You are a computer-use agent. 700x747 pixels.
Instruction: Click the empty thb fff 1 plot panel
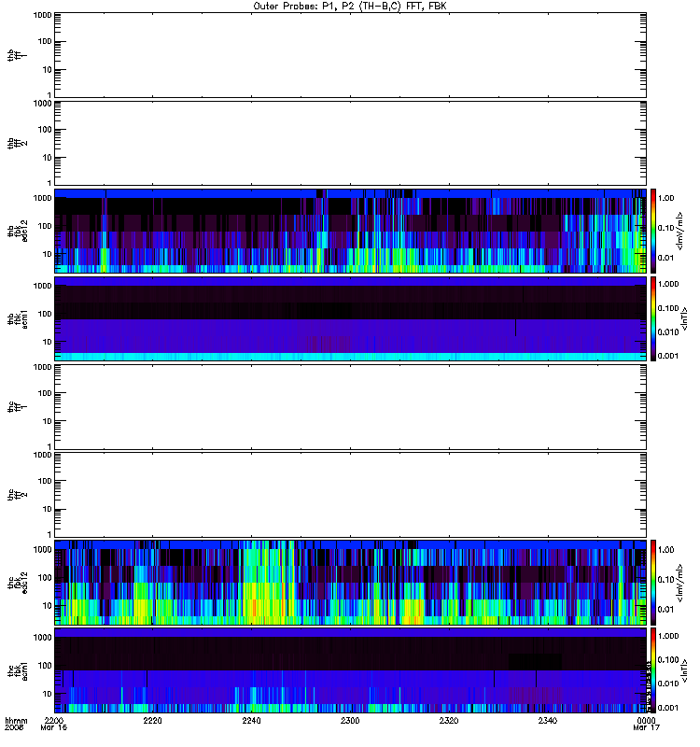tap(351, 55)
